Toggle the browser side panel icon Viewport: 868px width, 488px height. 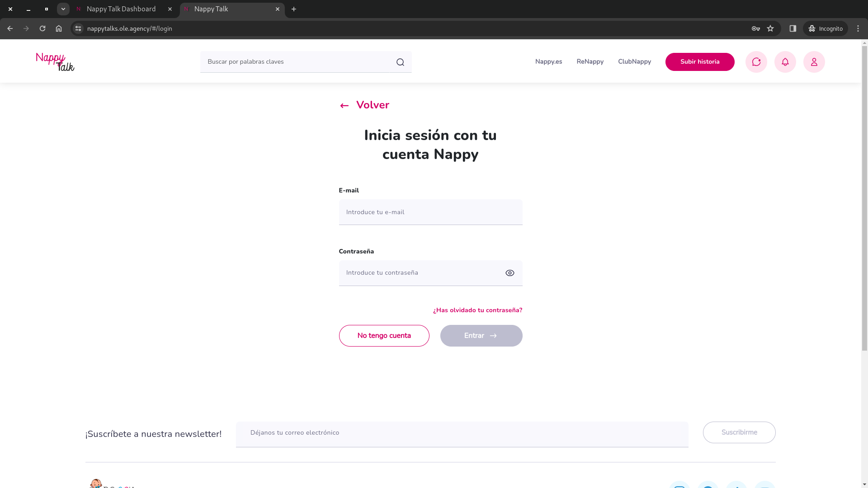793,28
